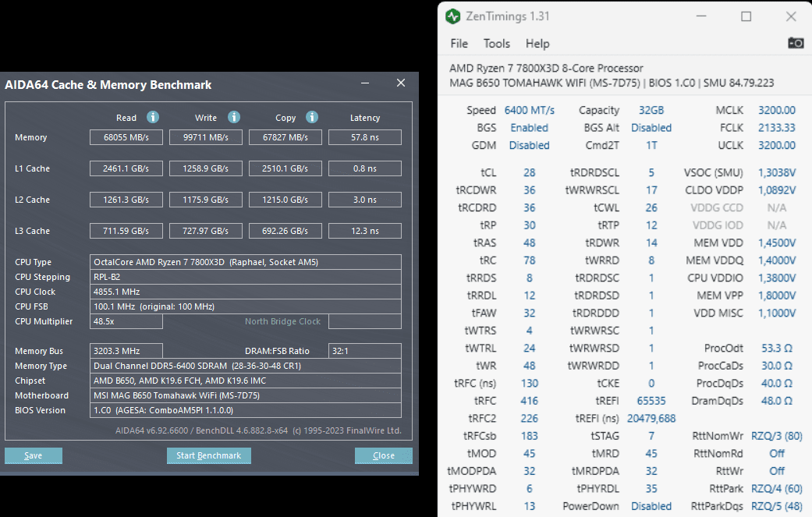Click the tREFI value 65535
Viewport: 812px width, 517px height.
(x=651, y=401)
